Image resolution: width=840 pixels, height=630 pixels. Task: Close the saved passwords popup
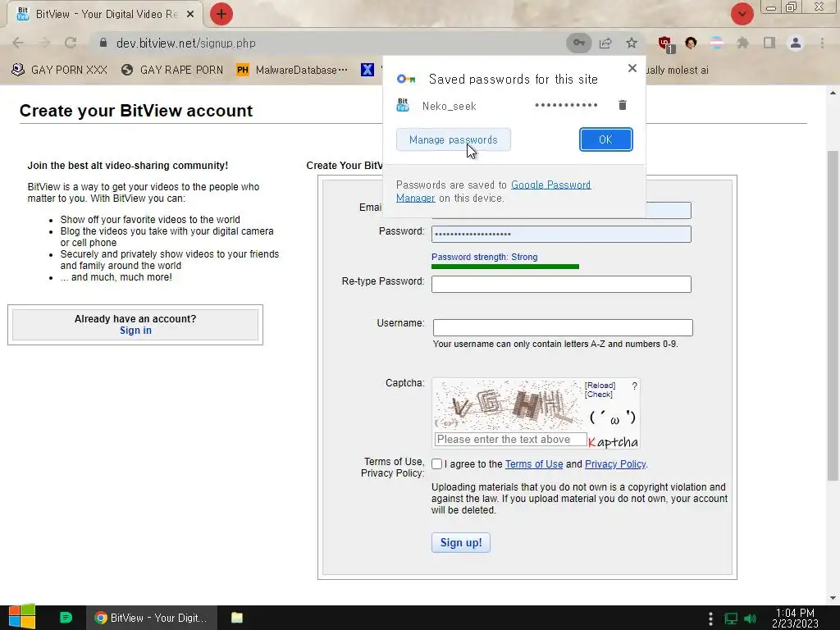pyautogui.click(x=632, y=68)
